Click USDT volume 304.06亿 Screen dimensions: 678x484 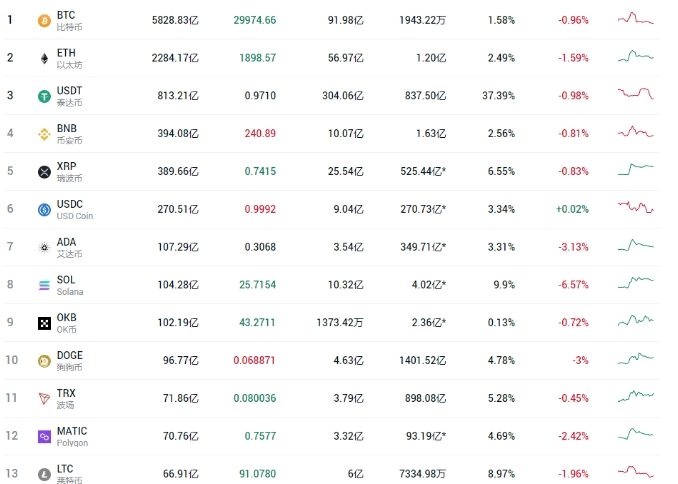(343, 96)
